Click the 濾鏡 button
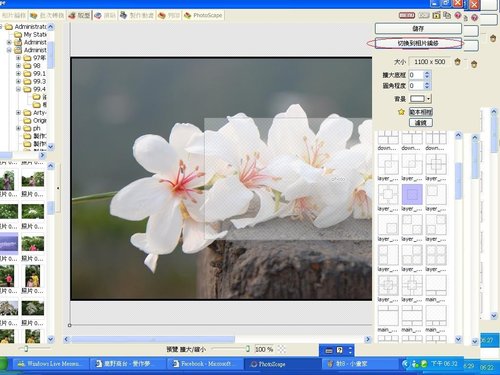Viewport: 500px width, 375px height. (421, 123)
